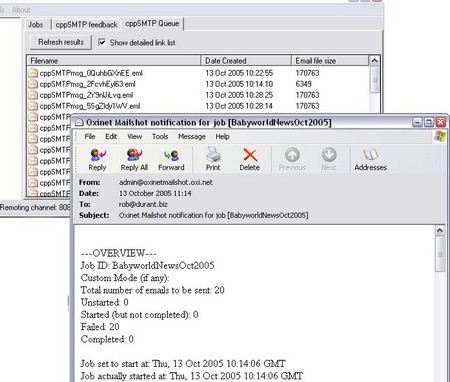Click the Refresh results button
450x382 pixels.
click(x=61, y=42)
